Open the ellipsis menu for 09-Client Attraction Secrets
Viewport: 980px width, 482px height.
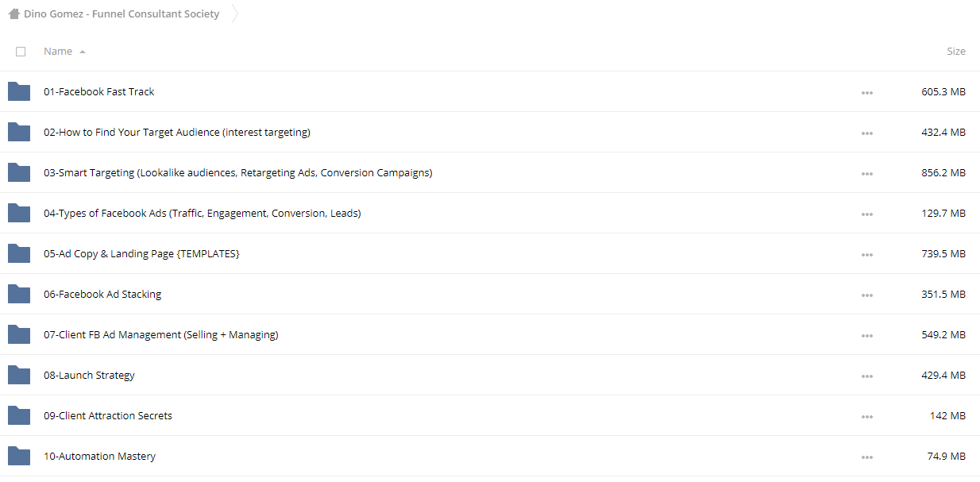[867, 417]
